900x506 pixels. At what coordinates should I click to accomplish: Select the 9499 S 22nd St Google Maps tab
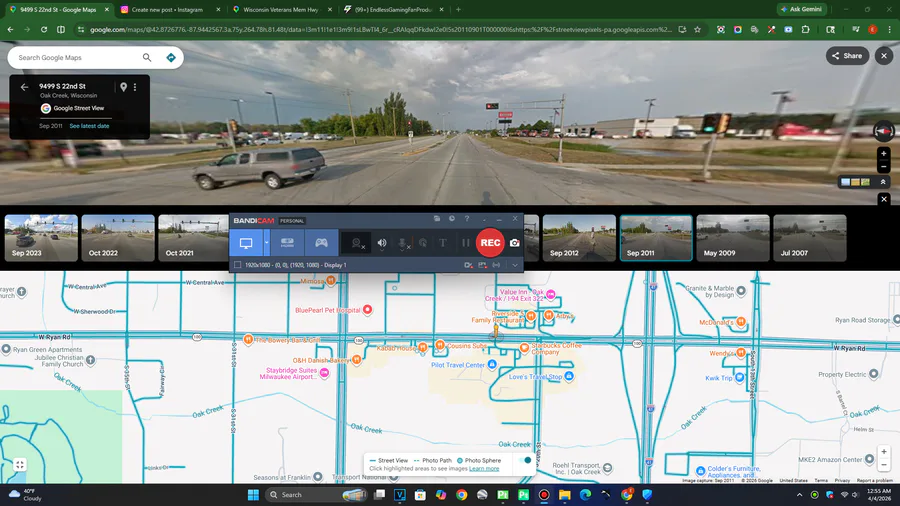[59, 10]
